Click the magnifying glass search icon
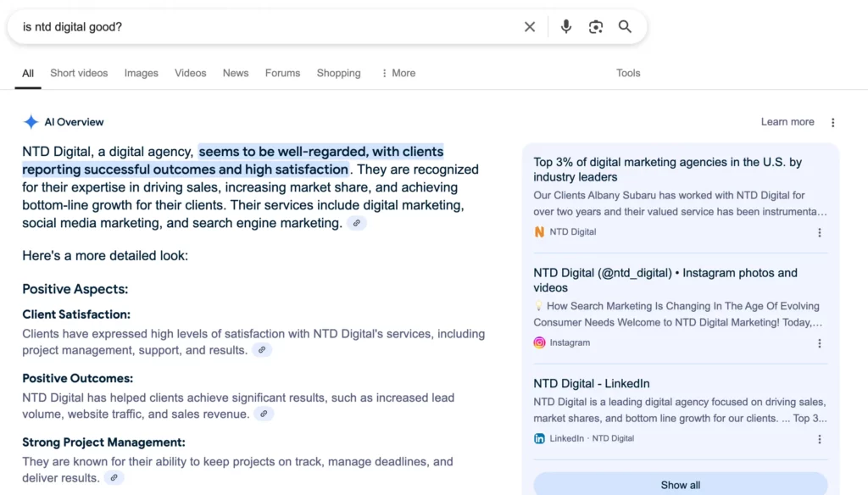The height and width of the screenshot is (495, 868). tap(625, 26)
